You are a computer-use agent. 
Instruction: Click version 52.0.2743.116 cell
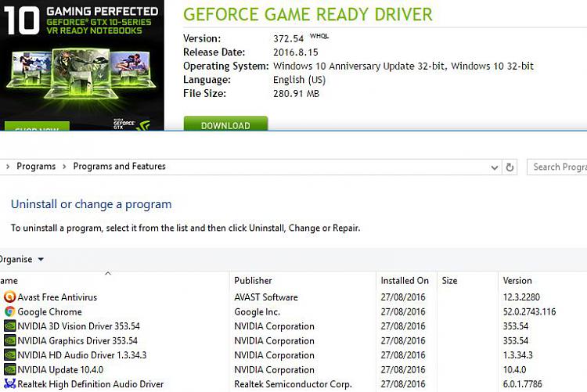coord(529,311)
